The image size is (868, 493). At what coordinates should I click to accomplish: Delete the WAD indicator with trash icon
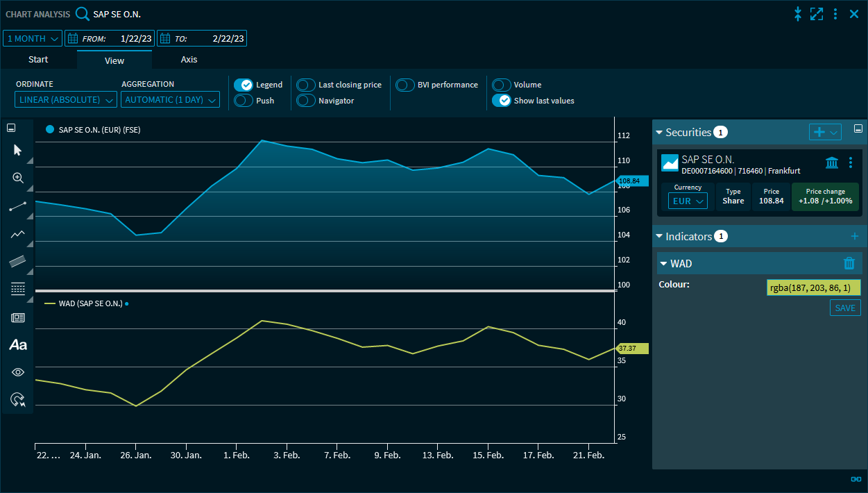tap(849, 263)
